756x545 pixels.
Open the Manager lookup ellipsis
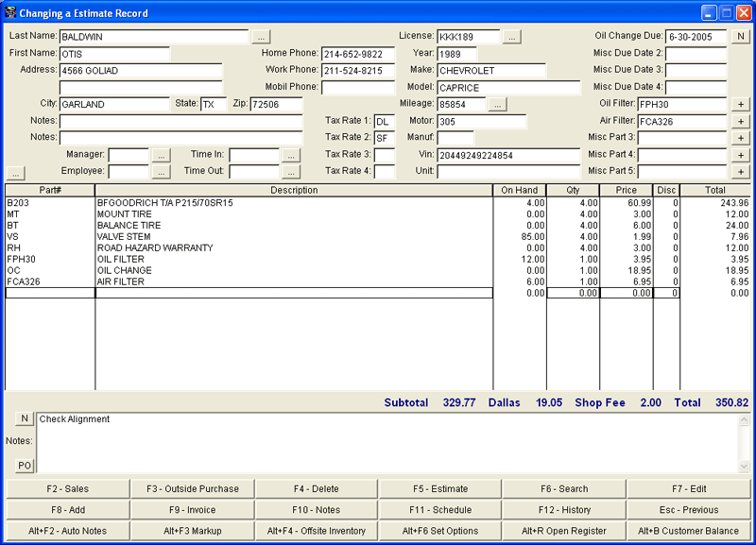163,154
